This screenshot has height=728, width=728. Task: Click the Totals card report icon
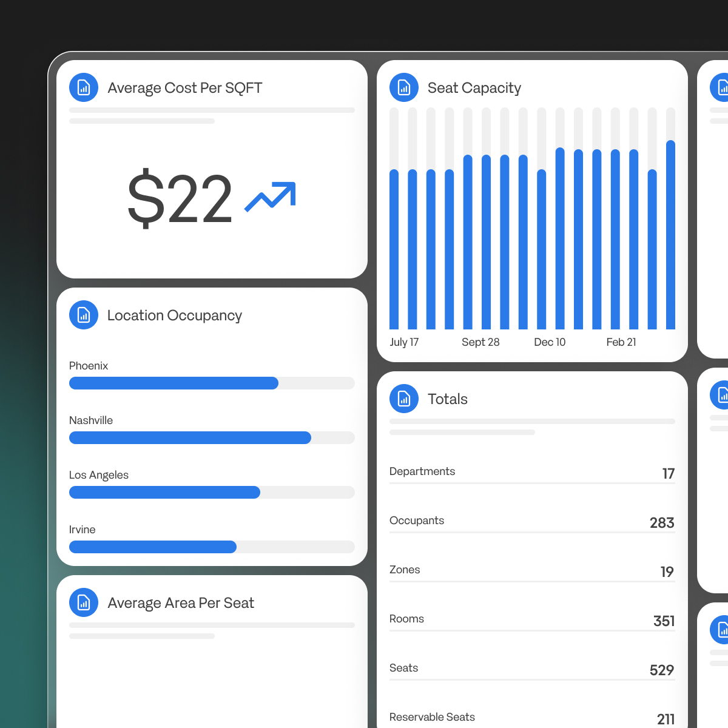[x=404, y=399]
